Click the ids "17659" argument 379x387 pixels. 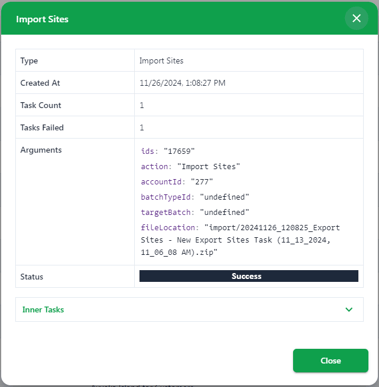(x=168, y=151)
